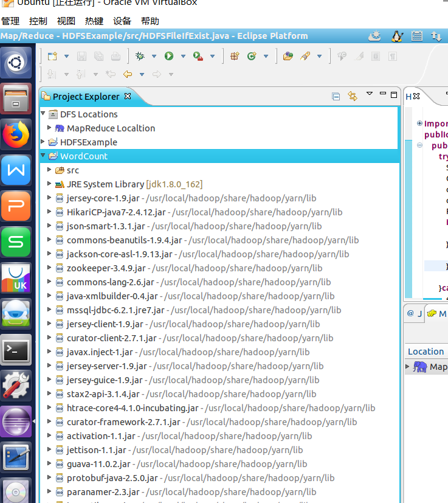
Task: Open 热键 menu in VirtualBox
Action: [94, 21]
